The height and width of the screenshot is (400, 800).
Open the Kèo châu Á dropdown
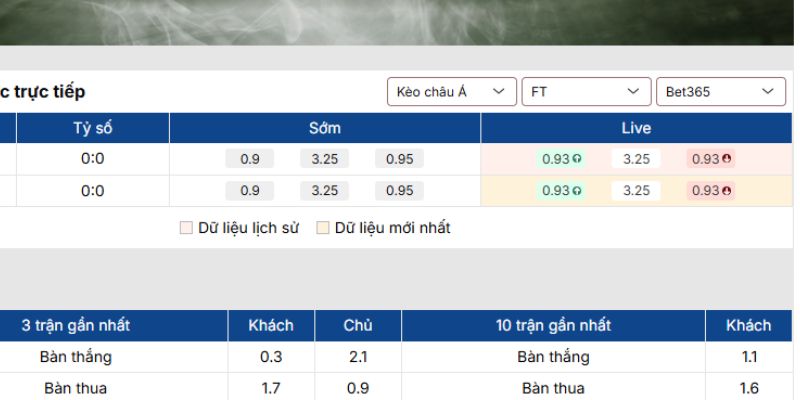452,92
